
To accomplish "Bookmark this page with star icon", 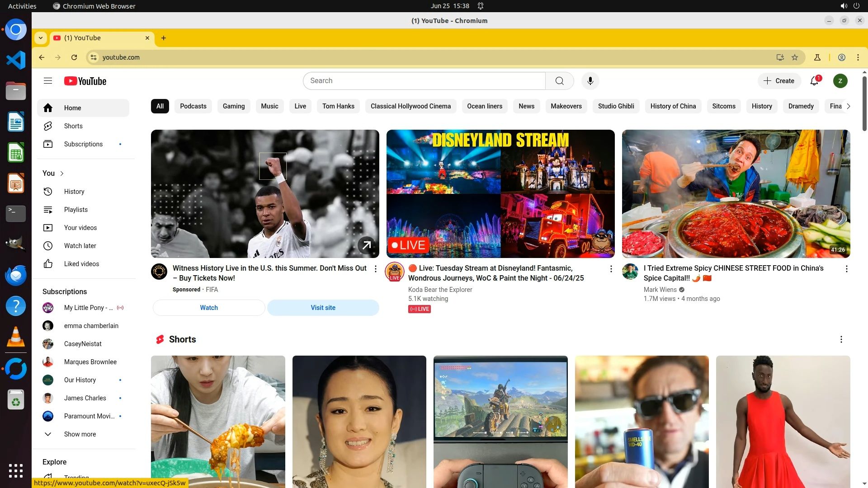I will click(x=795, y=57).
